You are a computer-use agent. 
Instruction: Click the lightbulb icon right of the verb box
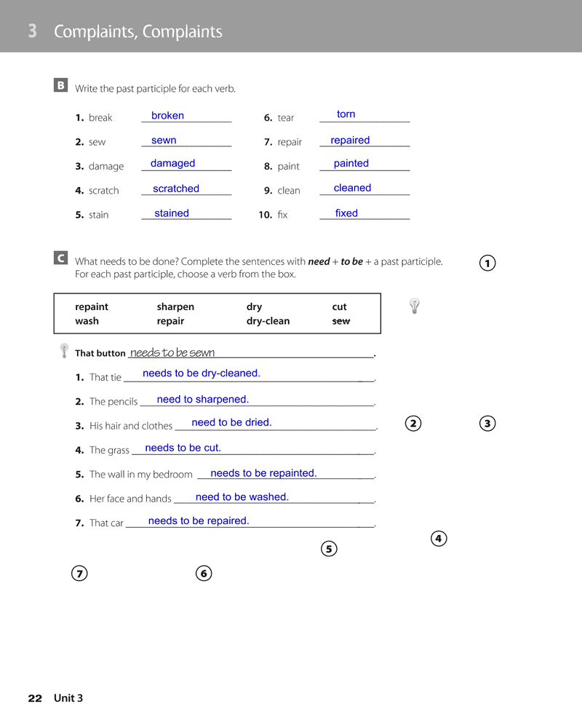pyautogui.click(x=415, y=306)
